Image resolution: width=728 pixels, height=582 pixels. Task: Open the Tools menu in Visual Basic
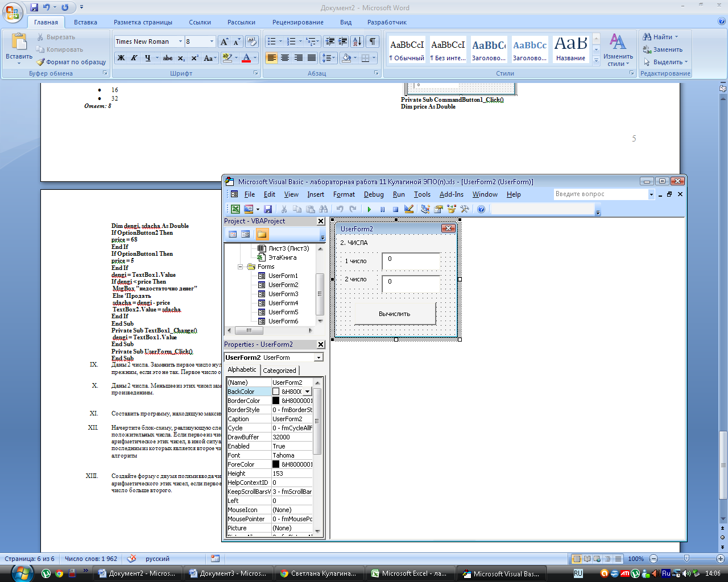click(x=422, y=194)
